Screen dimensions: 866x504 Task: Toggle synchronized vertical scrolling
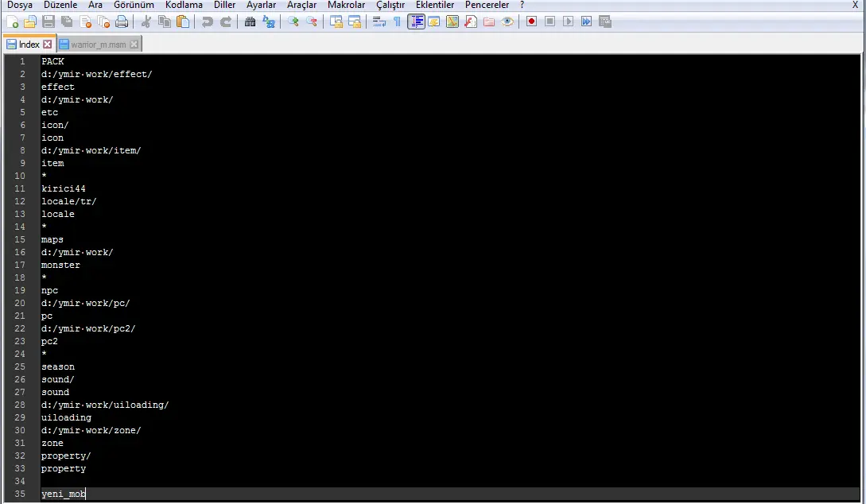336,22
